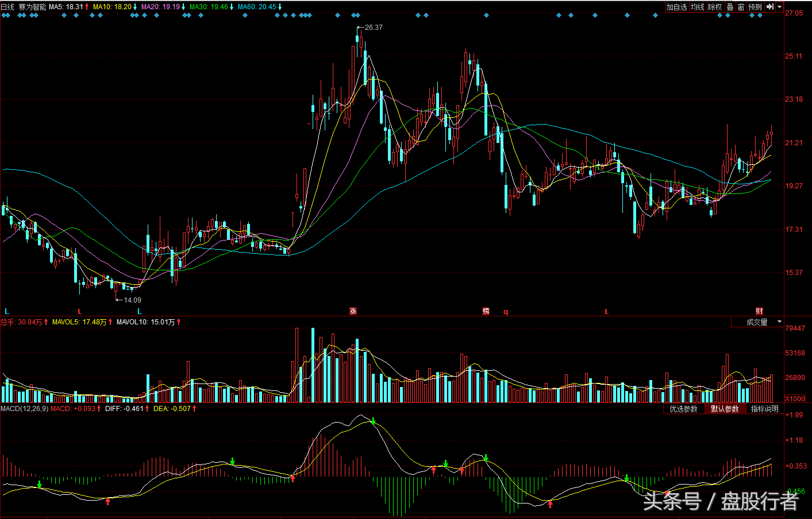Viewport: 812px width, 519px height.
Task: Open the toolbar dropdown arrow at top right
Action: pyautogui.click(x=780, y=7)
